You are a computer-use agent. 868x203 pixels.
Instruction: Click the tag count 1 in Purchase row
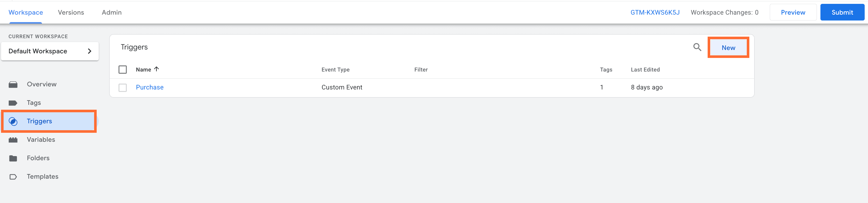click(x=602, y=87)
